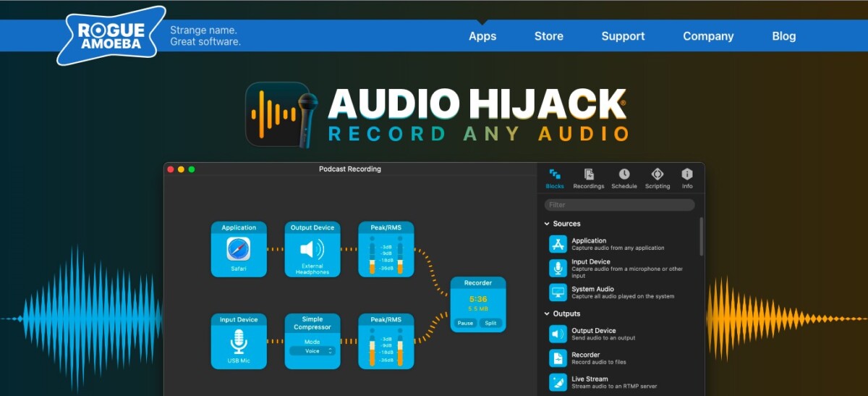
Task: Open the Voice mode dropdown
Action: pos(312,350)
